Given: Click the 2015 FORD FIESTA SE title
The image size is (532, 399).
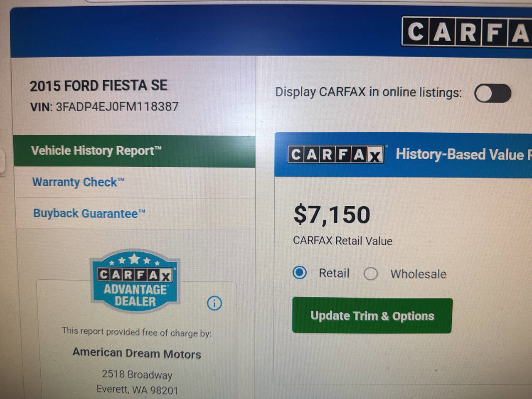Looking at the screenshot, I should click(99, 85).
